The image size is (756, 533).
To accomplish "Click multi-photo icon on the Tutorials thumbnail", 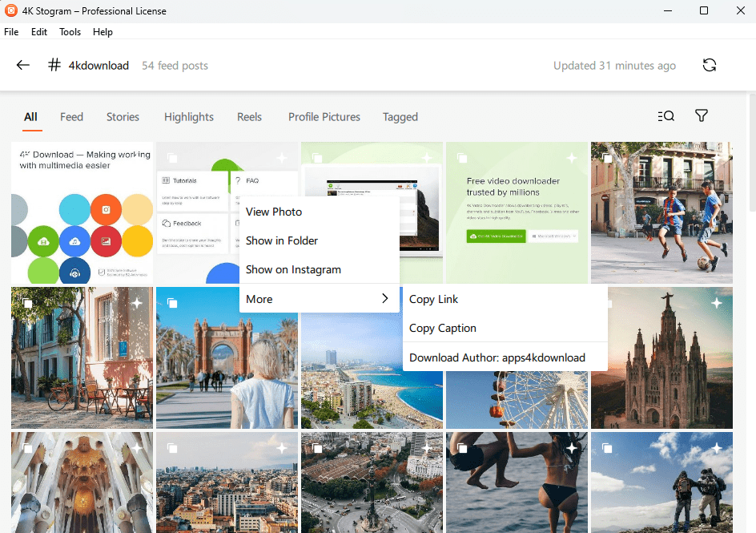I will [172, 158].
